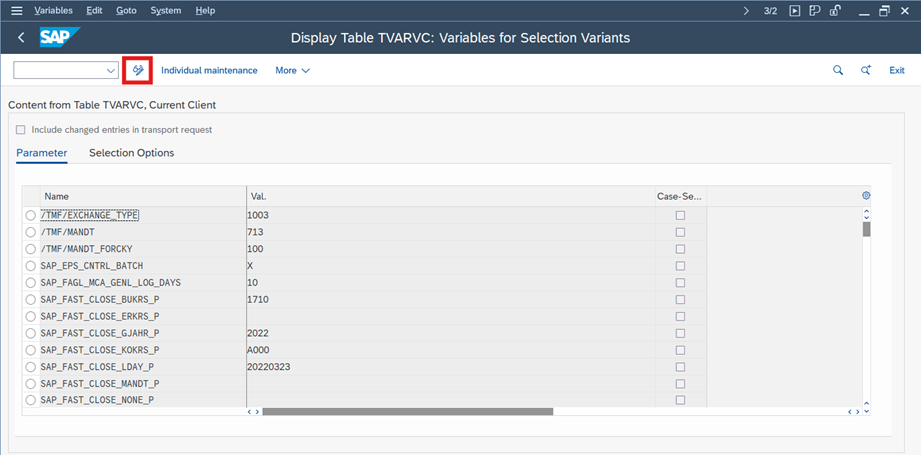Viewport: 921px width, 455px height.
Task: Tick Case-Sensitive checkbox for SAP_FAST_CLOSE_BUKRS_P
Action: click(x=680, y=299)
